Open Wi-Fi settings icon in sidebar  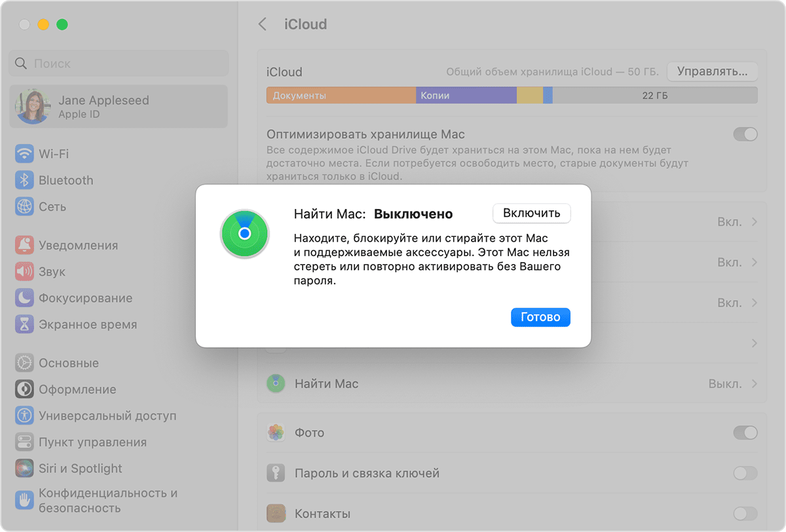(x=24, y=154)
